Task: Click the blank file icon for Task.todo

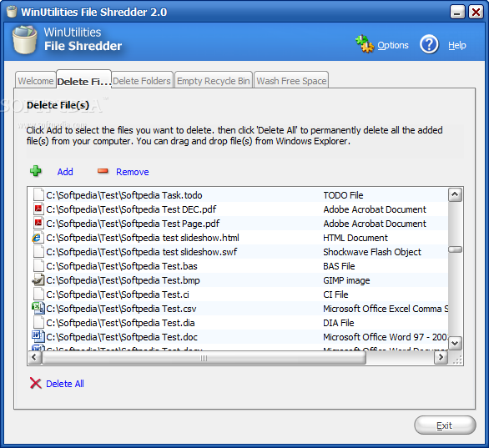Action: point(38,195)
